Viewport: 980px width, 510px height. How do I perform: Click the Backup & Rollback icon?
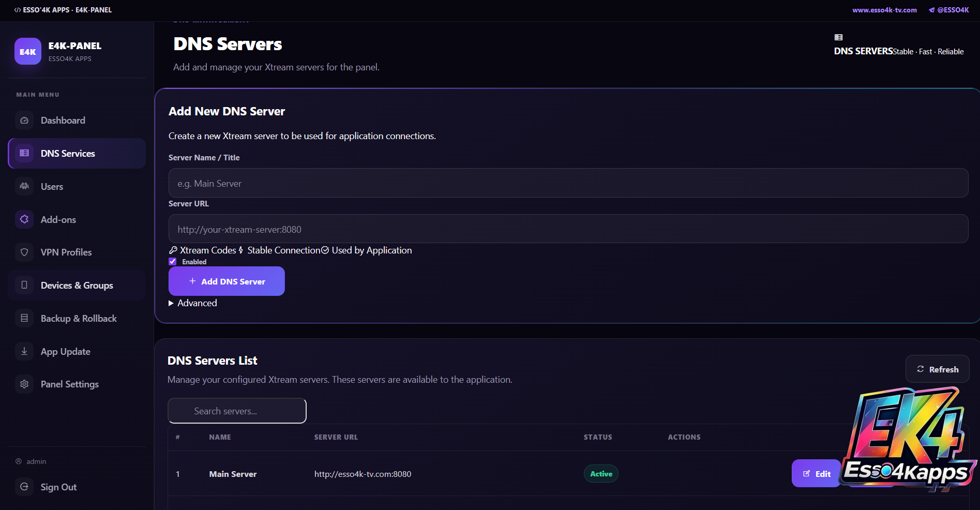(x=24, y=318)
